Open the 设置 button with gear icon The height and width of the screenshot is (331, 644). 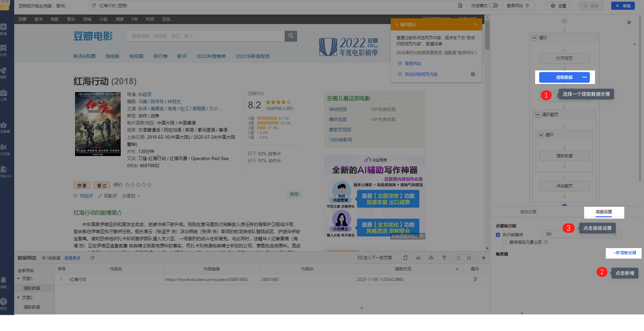558,6
